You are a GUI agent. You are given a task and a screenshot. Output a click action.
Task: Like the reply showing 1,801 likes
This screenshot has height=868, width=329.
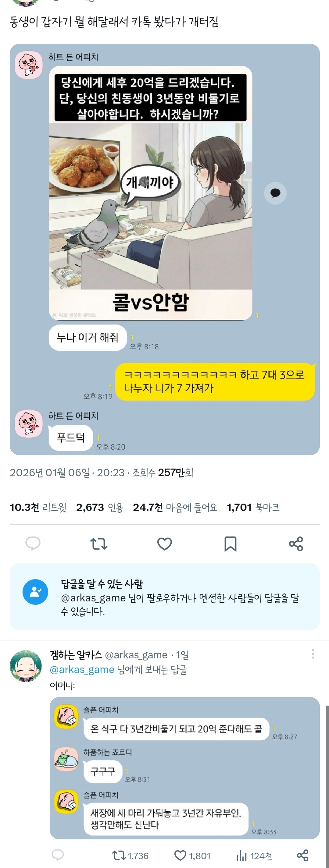[192, 856]
